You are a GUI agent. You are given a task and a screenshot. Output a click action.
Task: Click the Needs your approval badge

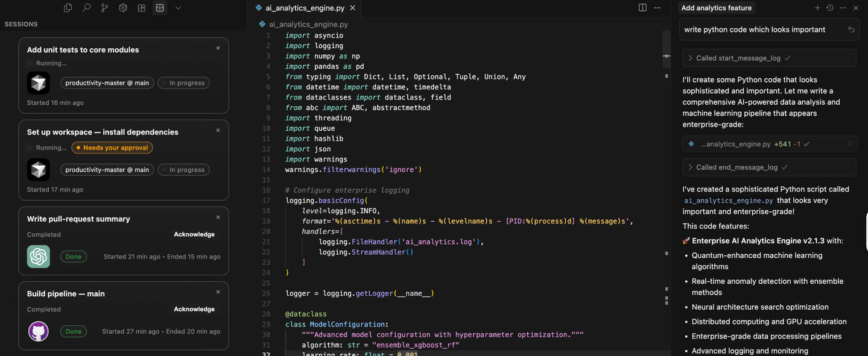click(x=112, y=148)
